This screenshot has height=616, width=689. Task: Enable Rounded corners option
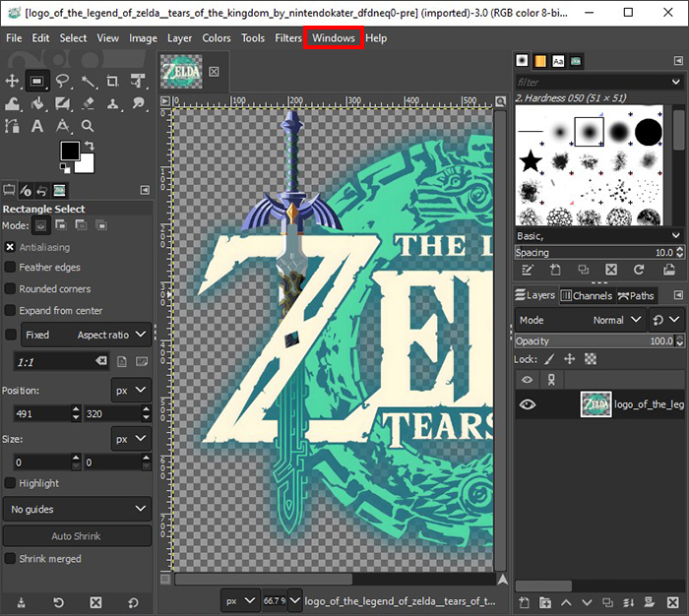[x=10, y=288]
